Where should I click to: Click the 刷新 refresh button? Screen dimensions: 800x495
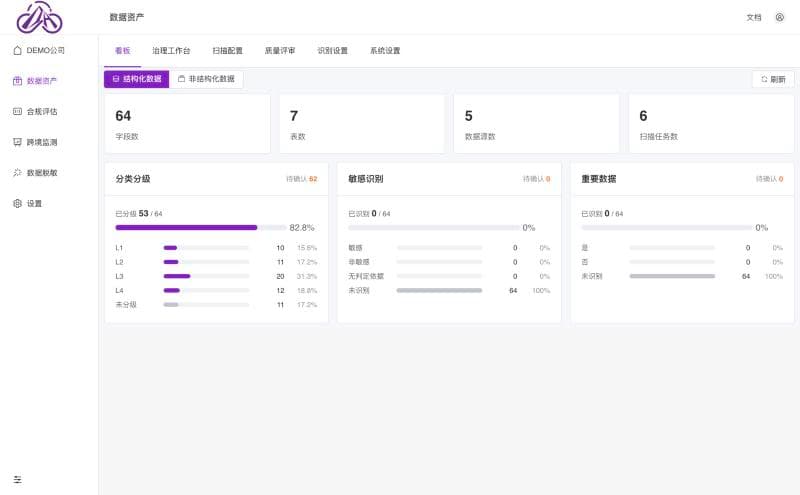coord(773,80)
